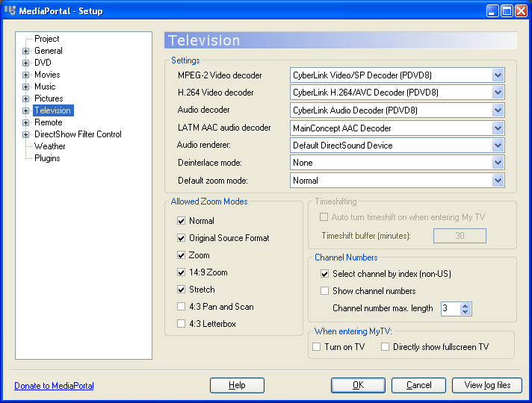Enable 4:3 Pan and Scan checkbox

181,307
